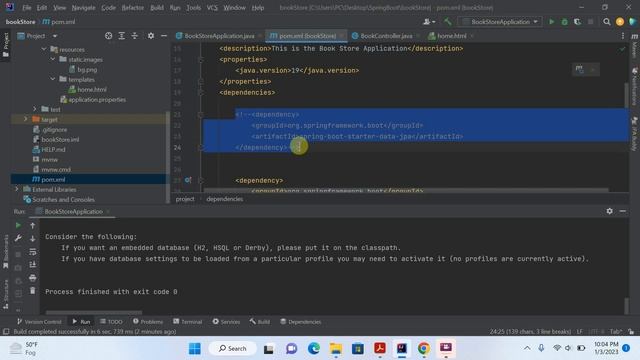Screen dimensions: 640x360
Task: Toggle soft-wrap in Run console
Action: point(33,252)
